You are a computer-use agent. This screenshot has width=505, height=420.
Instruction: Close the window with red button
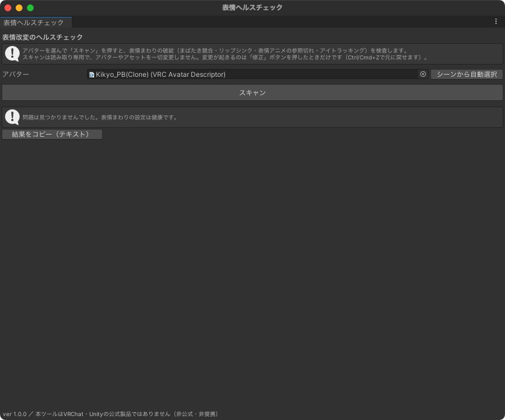click(8, 8)
